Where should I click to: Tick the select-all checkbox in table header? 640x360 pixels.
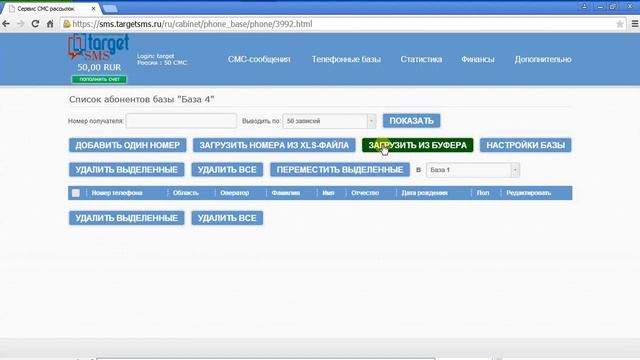click(76, 193)
